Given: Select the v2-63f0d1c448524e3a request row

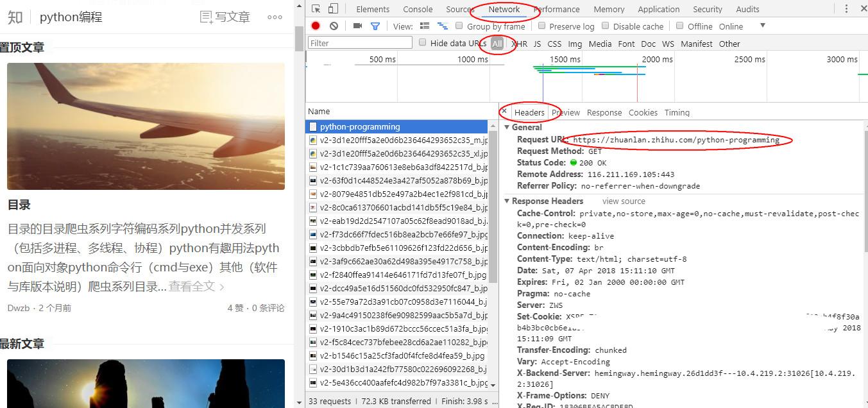Looking at the screenshot, I should pos(397,180).
